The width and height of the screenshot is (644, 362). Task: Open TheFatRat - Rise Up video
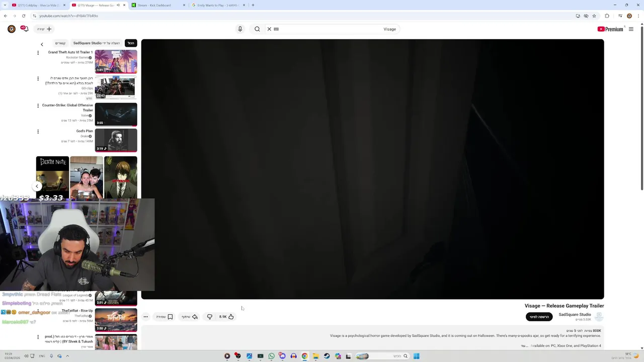(x=116, y=320)
